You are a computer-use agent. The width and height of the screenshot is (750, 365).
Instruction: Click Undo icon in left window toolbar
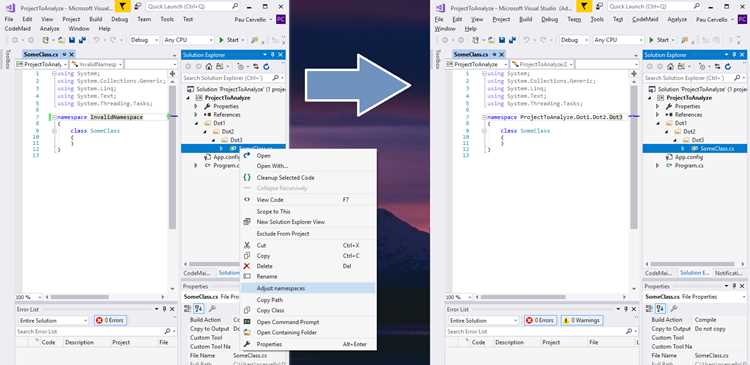[97, 40]
